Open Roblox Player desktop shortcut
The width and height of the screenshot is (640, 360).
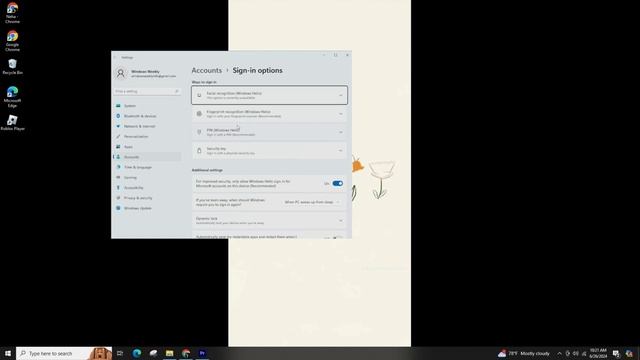12,122
